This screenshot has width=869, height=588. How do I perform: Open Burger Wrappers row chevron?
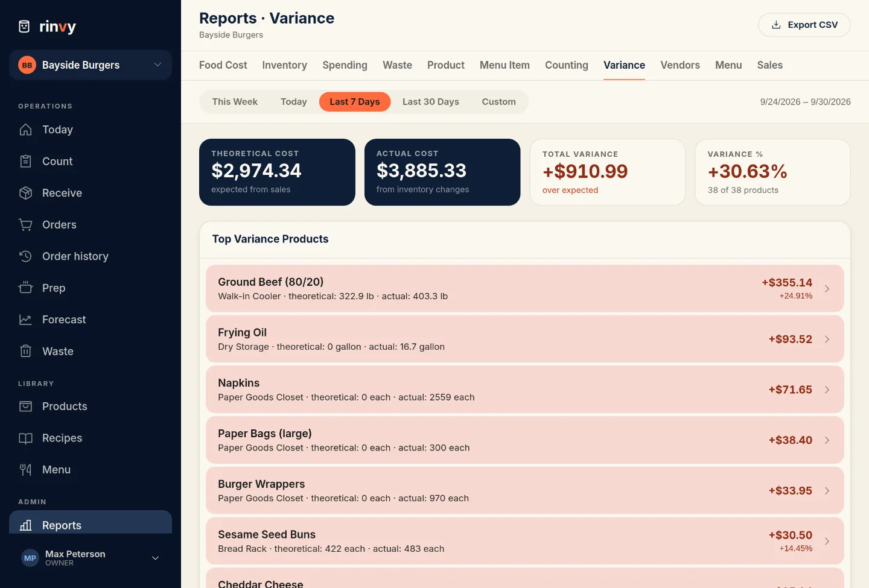[827, 490]
